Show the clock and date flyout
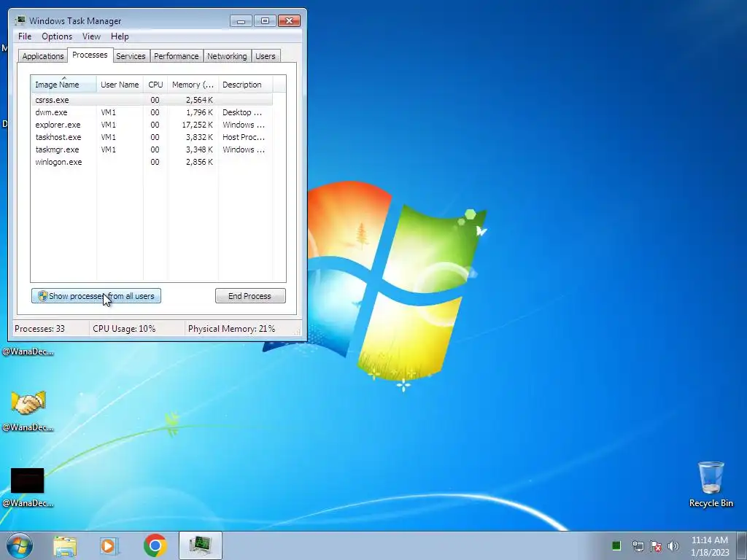 click(x=710, y=545)
